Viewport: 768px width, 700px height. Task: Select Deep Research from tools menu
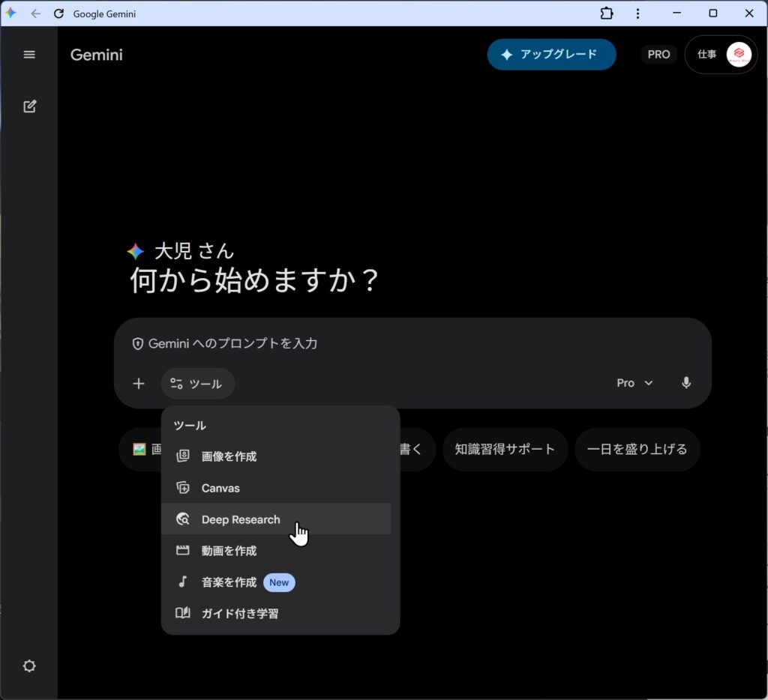[x=240, y=519]
